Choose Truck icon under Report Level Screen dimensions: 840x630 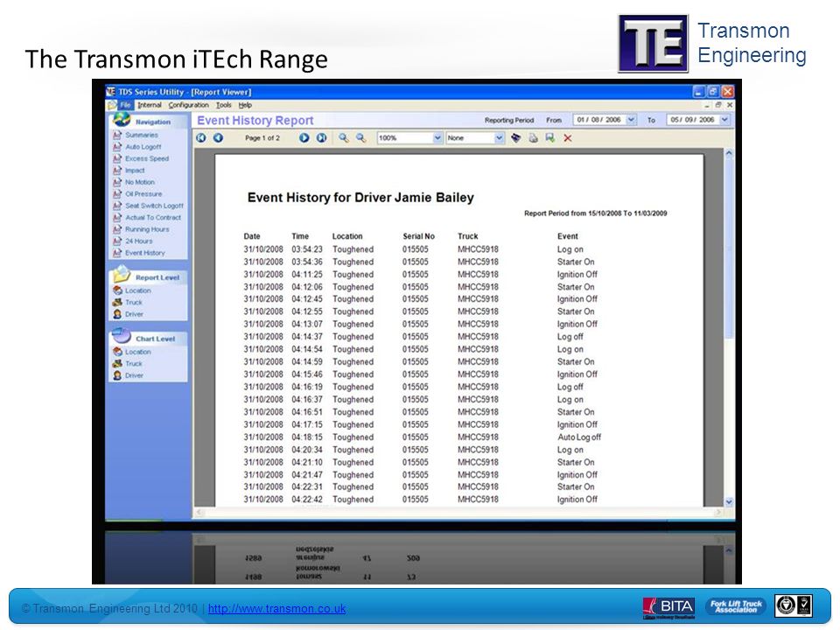tap(118, 302)
